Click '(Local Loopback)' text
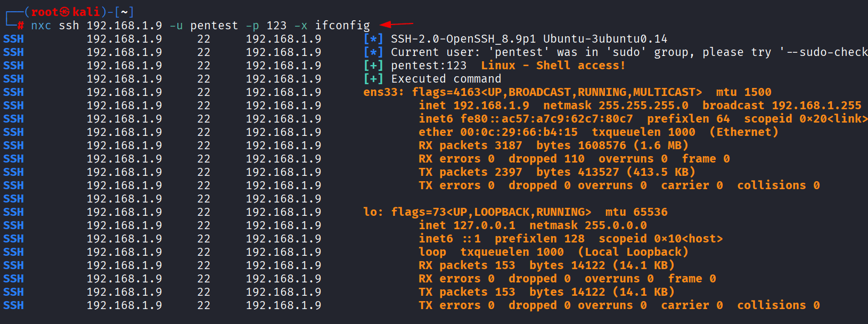 point(633,252)
